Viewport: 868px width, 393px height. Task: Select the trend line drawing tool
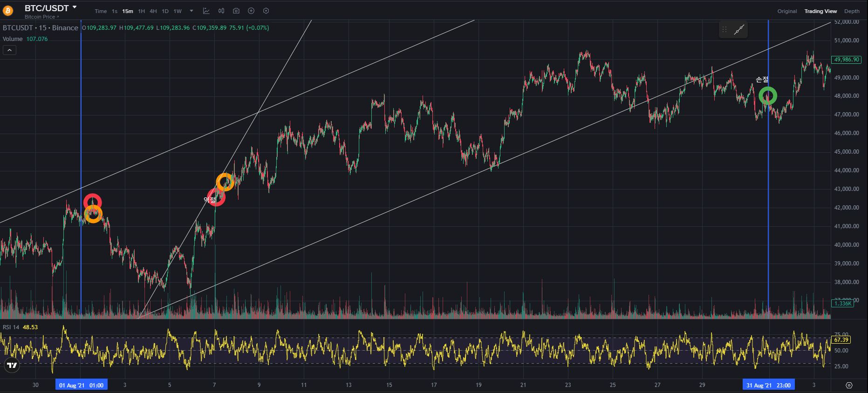[739, 30]
